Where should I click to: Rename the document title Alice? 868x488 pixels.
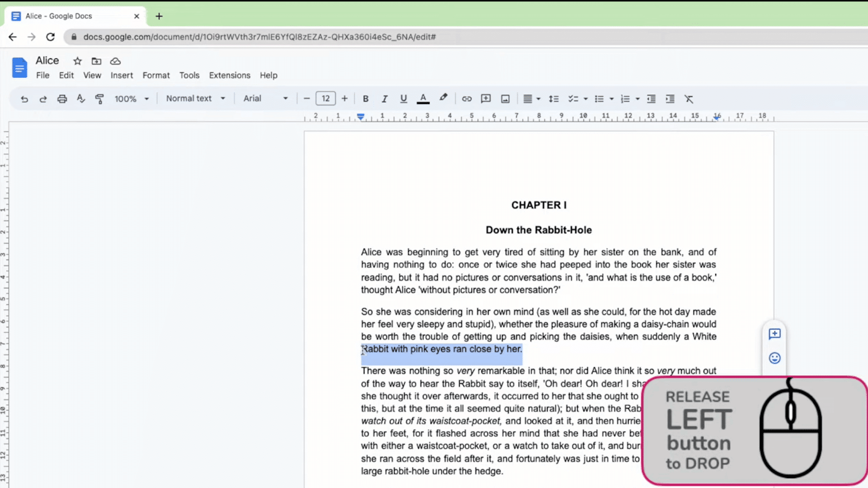[x=47, y=61]
